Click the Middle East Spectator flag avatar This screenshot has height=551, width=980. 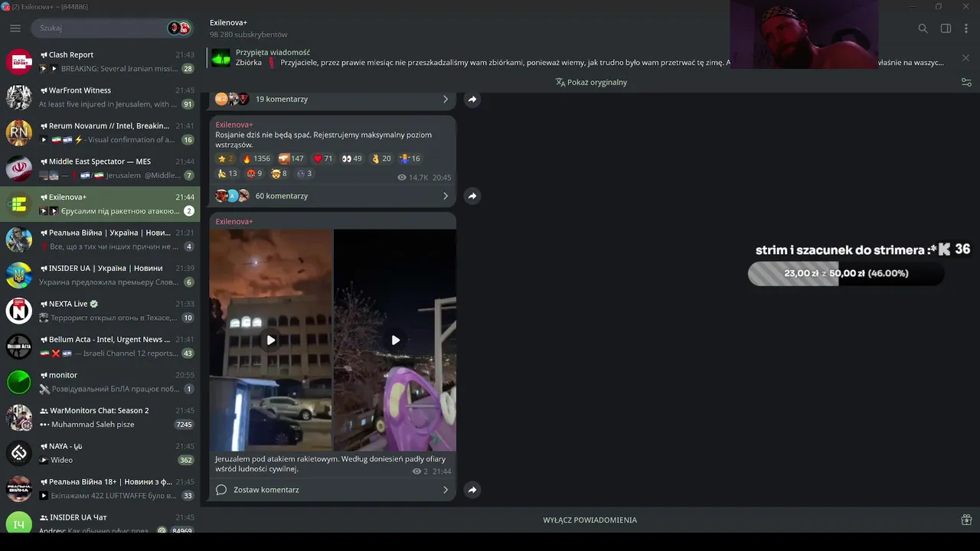click(18, 168)
